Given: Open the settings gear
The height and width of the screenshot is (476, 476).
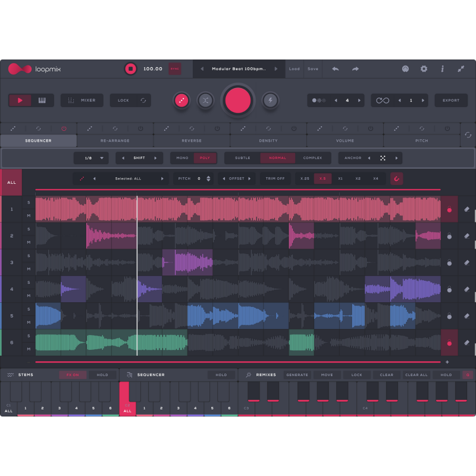Looking at the screenshot, I should point(424,69).
